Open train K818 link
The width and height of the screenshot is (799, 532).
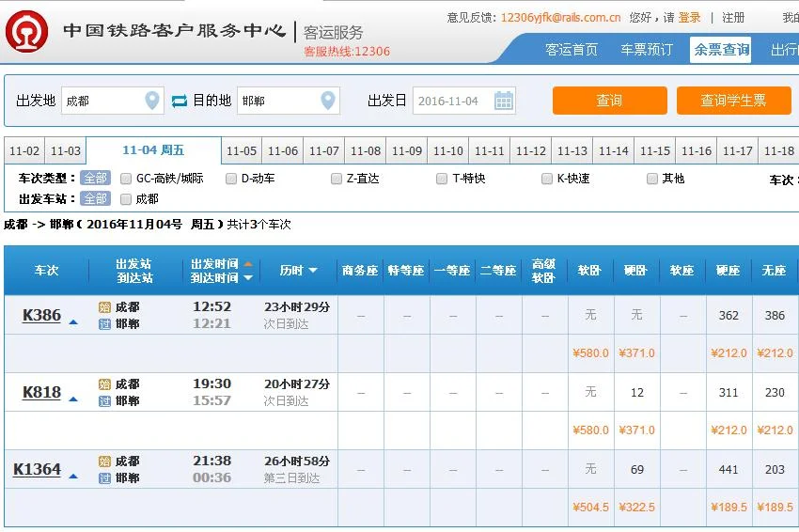[41, 392]
